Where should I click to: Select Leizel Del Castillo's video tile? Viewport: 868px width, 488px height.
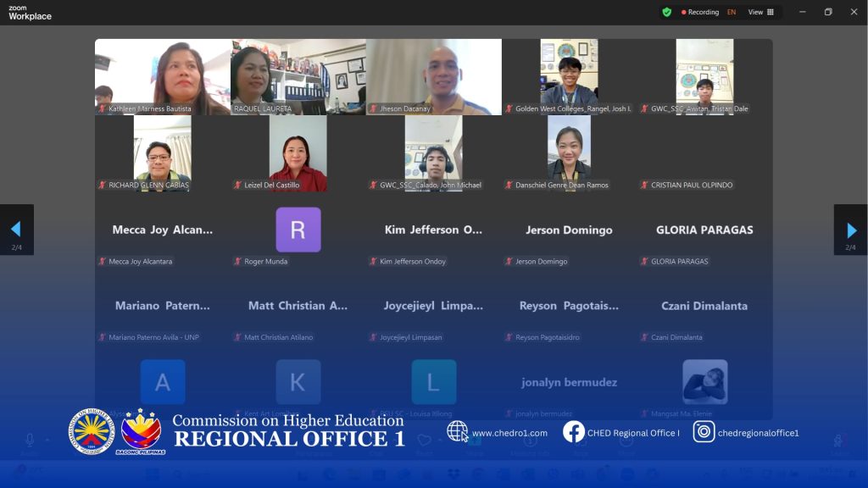click(x=298, y=153)
